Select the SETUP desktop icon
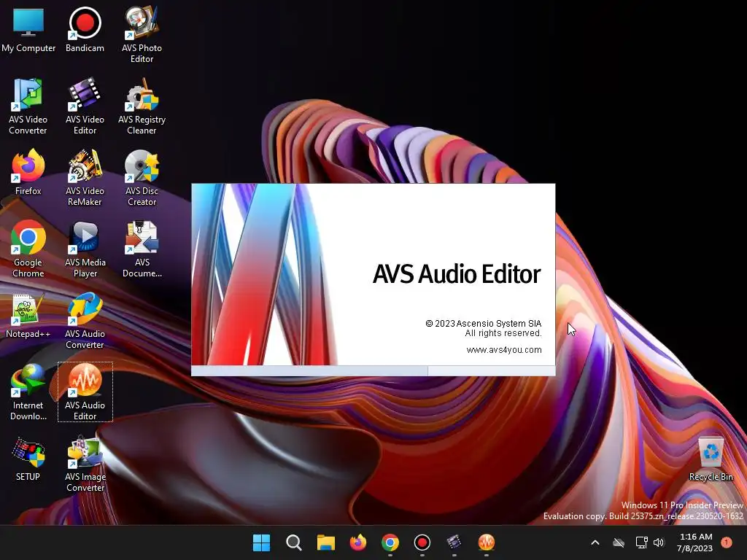Viewport: 747px width, 560px height. 28,459
